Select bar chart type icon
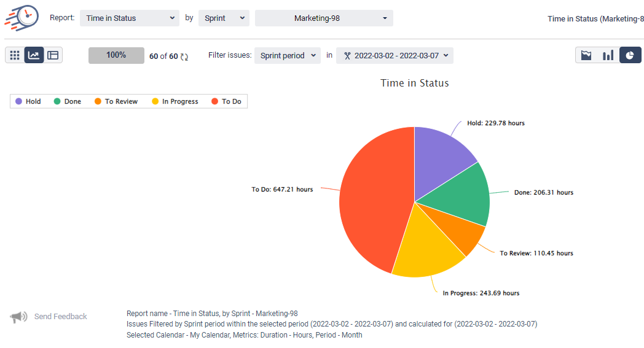644x348 pixels. tap(608, 55)
